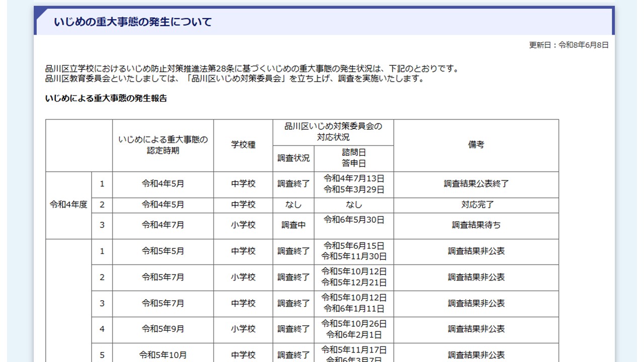This screenshot has height=362, width=644.
Task: Click 中学校 in the 対応完了 row
Action: (244, 205)
